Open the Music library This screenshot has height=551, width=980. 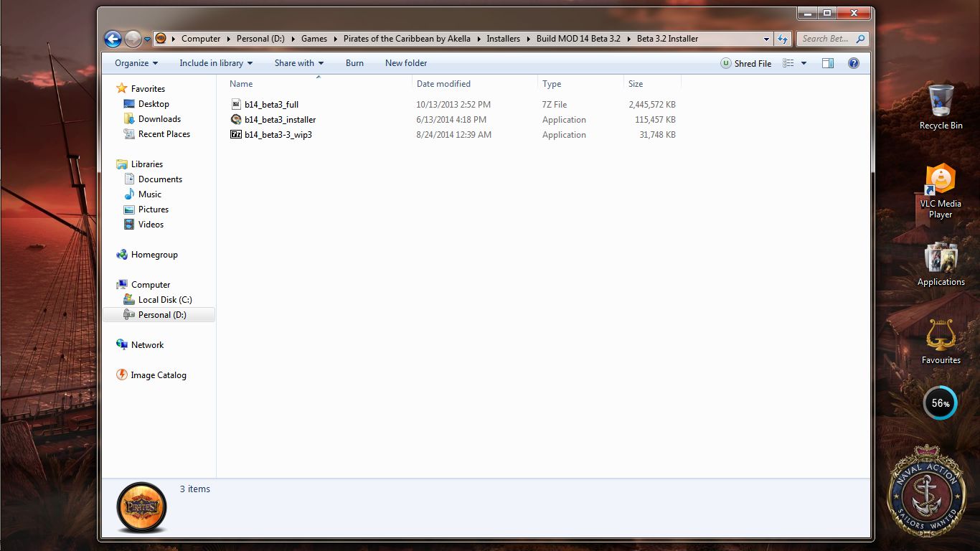tap(150, 194)
